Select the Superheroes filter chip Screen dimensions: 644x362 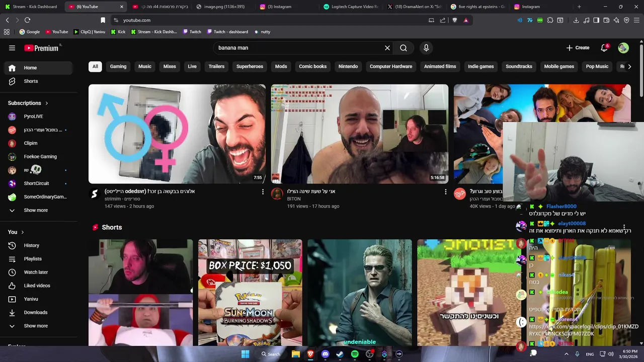pos(250,66)
